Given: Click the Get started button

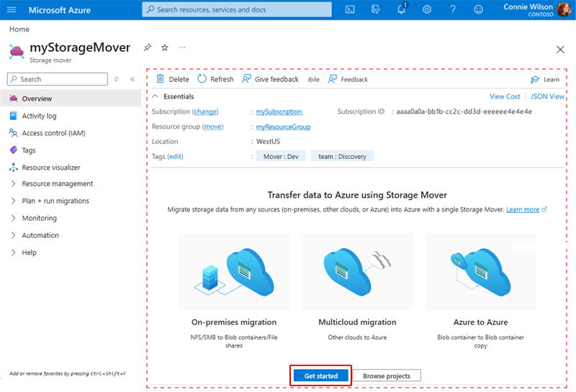Looking at the screenshot, I should (320, 375).
